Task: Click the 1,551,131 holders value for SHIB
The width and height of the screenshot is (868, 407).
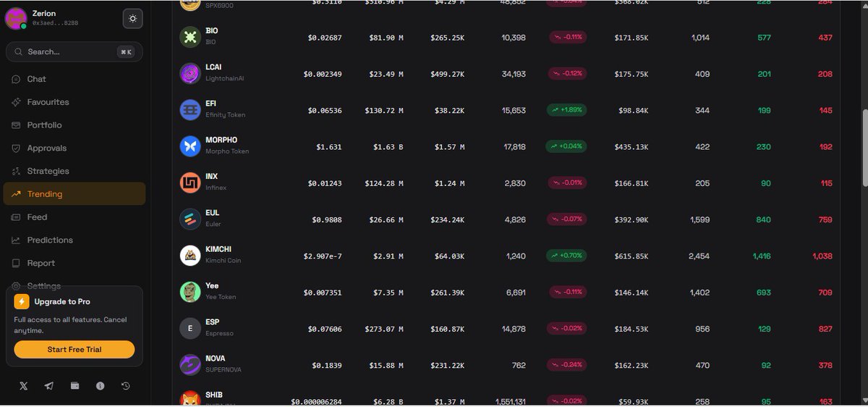Action: pos(511,401)
